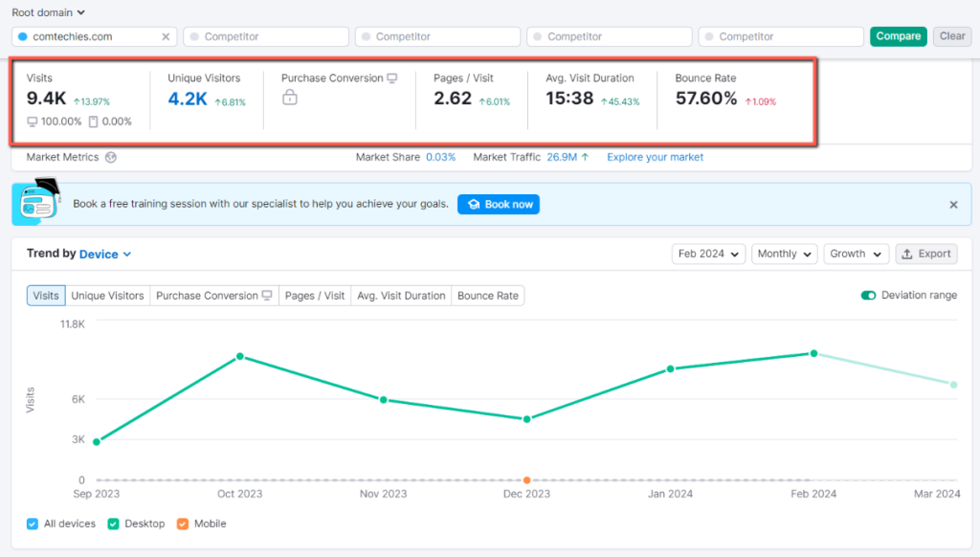Click the Export icon with upload arrow
Viewport: 980px width, 557px height.
pyautogui.click(x=905, y=254)
